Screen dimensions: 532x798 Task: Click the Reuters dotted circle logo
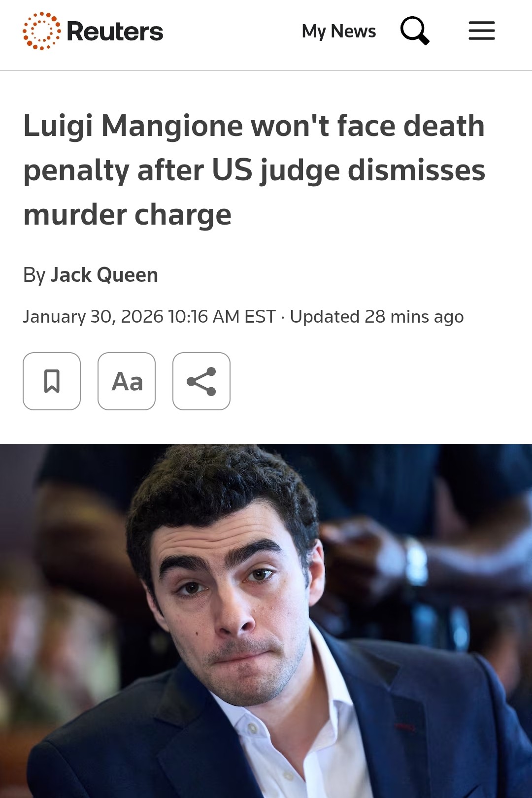pyautogui.click(x=42, y=31)
